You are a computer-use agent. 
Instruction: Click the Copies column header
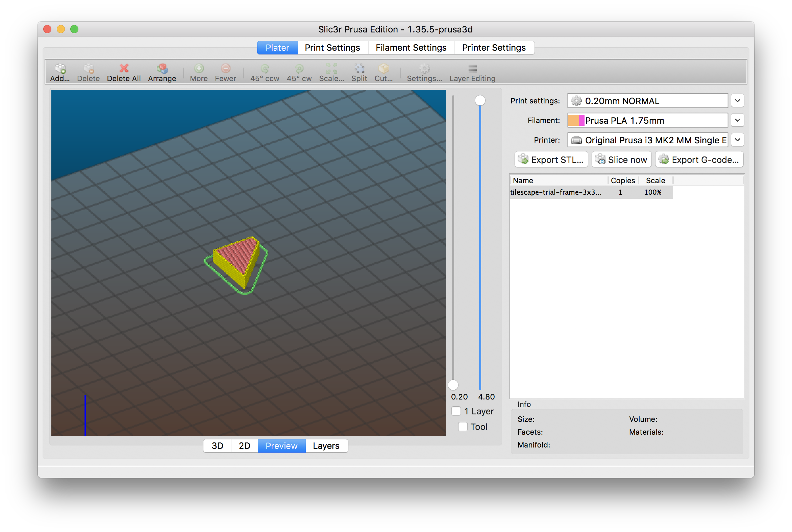pos(623,180)
